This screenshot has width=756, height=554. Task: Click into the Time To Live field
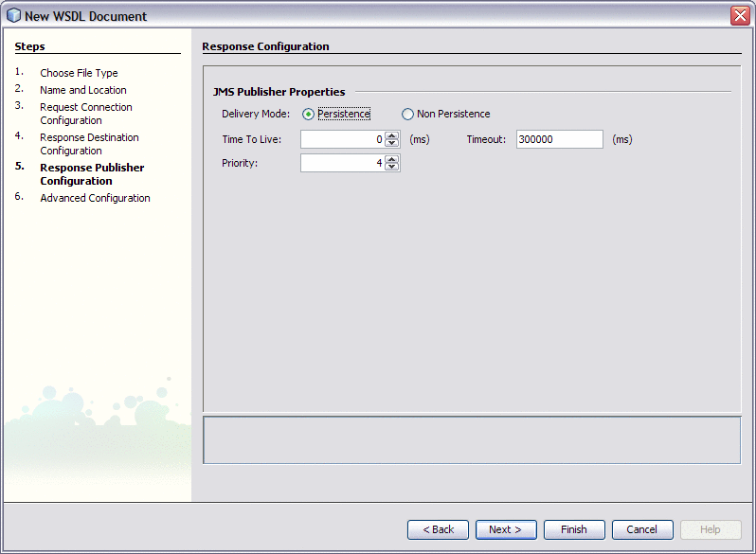pos(343,139)
